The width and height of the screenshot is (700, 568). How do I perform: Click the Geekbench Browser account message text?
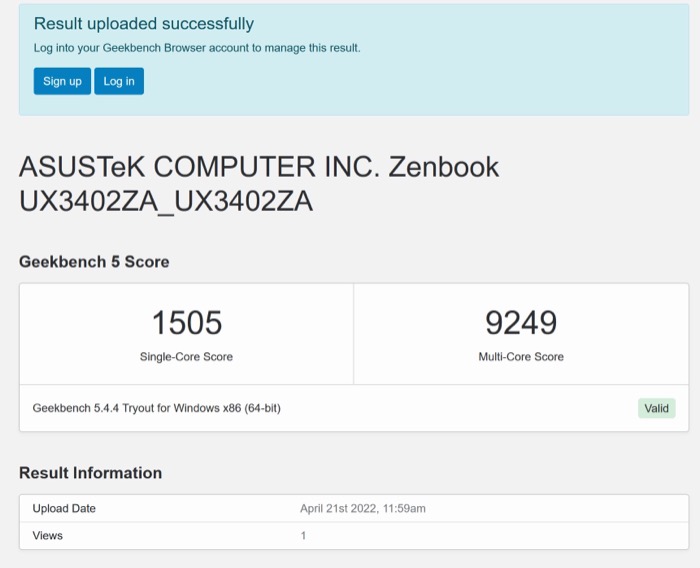pyautogui.click(x=197, y=48)
